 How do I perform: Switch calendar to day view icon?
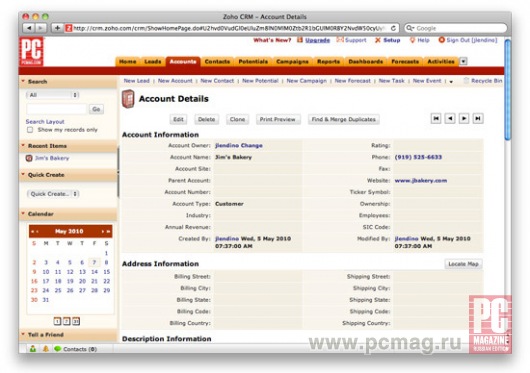(x=57, y=321)
